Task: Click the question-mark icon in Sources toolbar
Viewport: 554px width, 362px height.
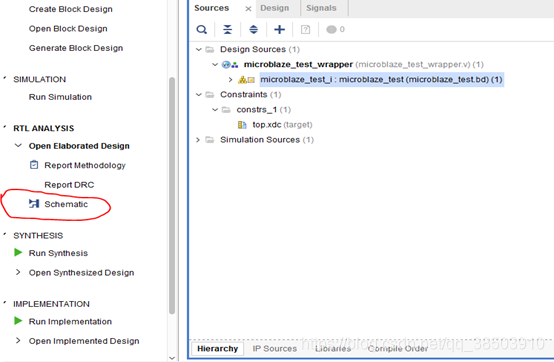Action: pos(305,29)
